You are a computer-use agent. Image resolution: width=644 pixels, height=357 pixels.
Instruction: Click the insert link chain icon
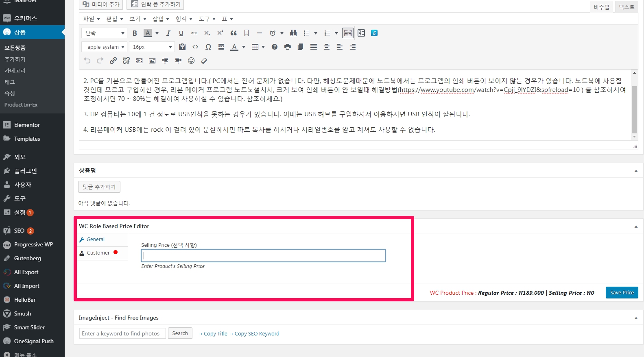(113, 61)
